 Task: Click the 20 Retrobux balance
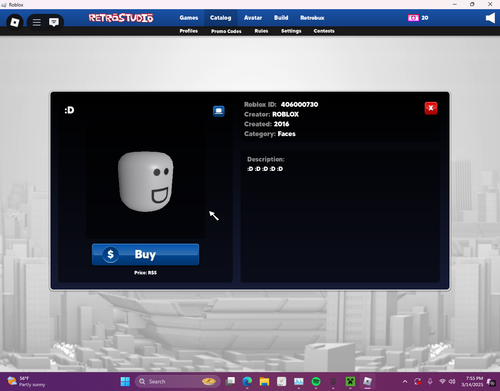(x=425, y=18)
